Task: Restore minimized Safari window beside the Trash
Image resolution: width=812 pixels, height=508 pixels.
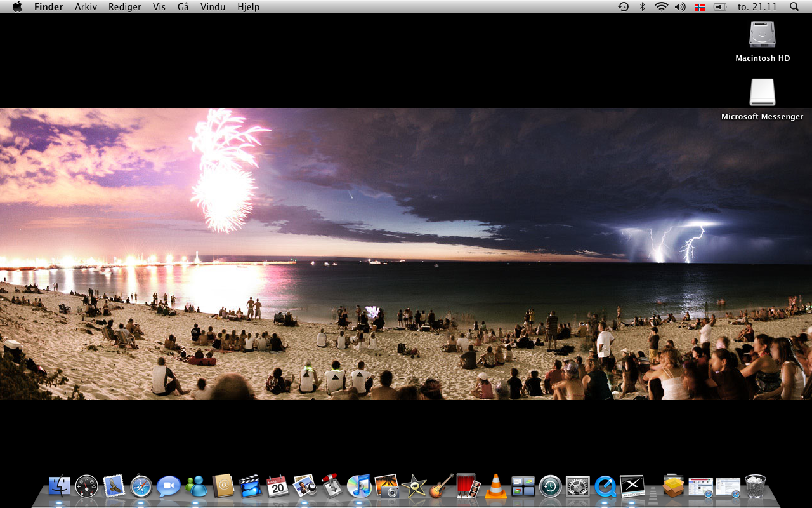Action: point(728,487)
